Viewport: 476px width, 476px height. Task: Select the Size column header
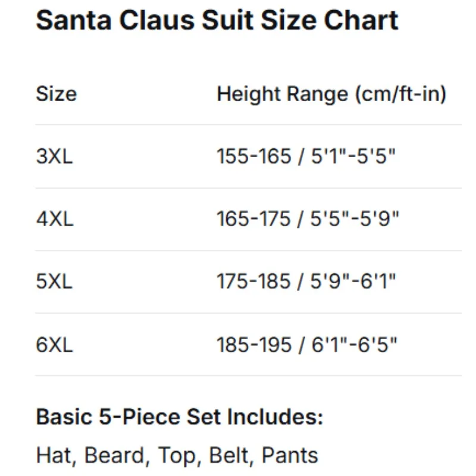pos(57,94)
